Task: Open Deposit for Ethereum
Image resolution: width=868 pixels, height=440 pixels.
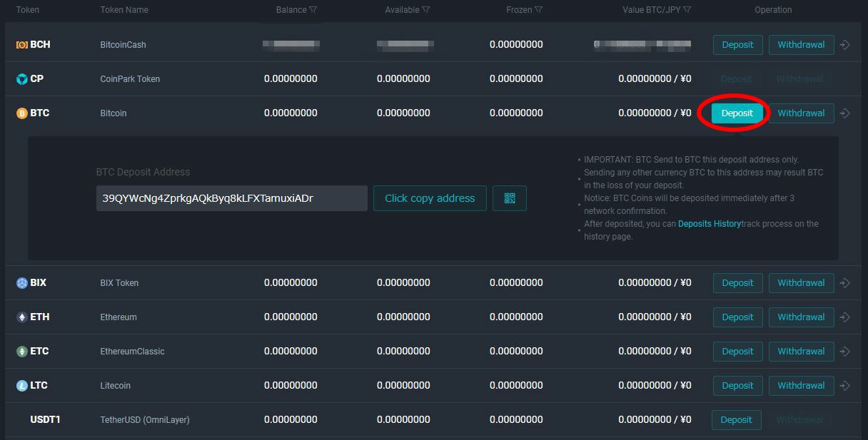Action: tap(738, 317)
